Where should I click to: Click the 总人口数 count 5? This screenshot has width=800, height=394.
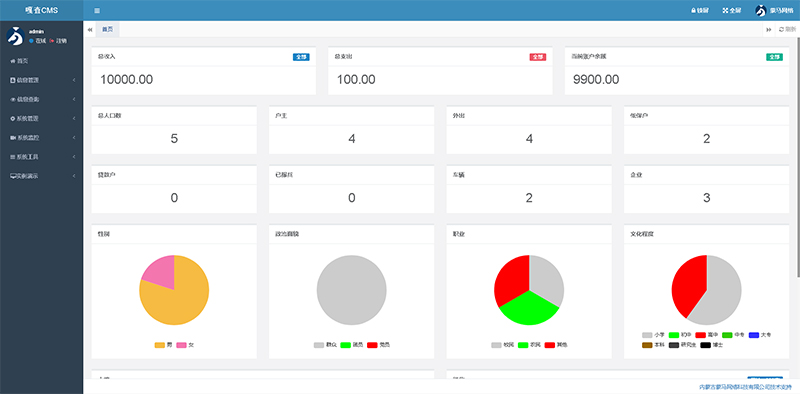(174, 139)
